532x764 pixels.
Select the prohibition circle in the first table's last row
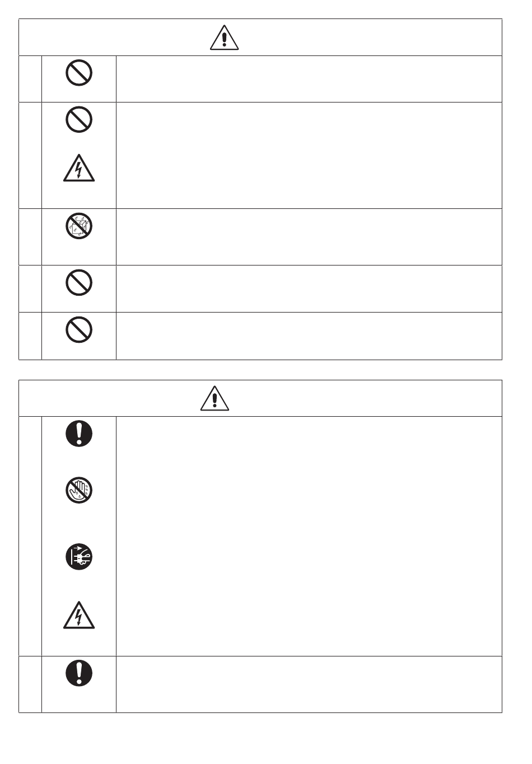79,330
